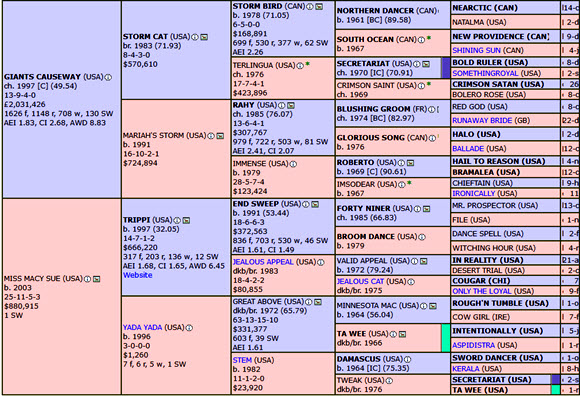This screenshot has width=580, height=396.
Task: Click info icon next to Immense
Action: click(293, 164)
